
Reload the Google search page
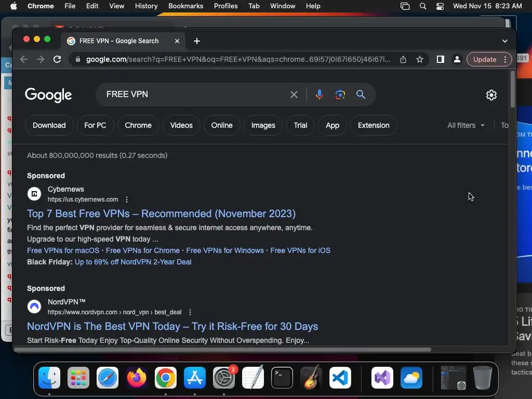[57, 59]
